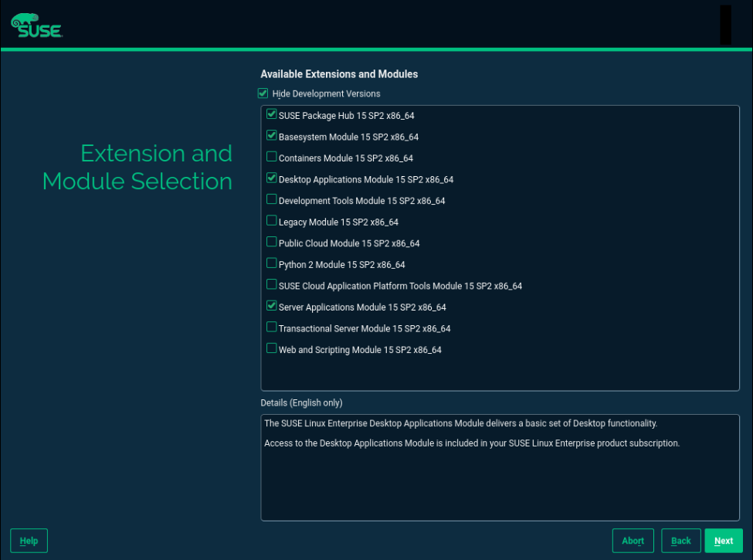Check the Legacy Module 15 SP2 box
Viewport: 753px width, 560px height.
click(x=272, y=221)
